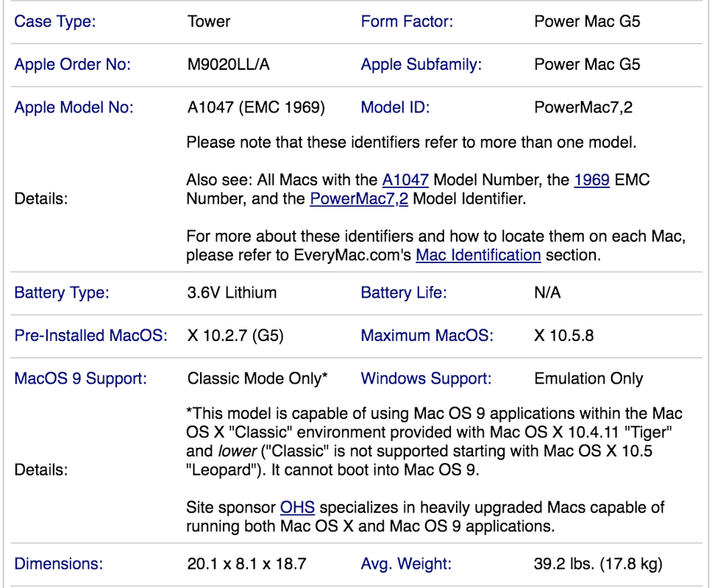Visit the OHS site sponsor link

(297, 507)
